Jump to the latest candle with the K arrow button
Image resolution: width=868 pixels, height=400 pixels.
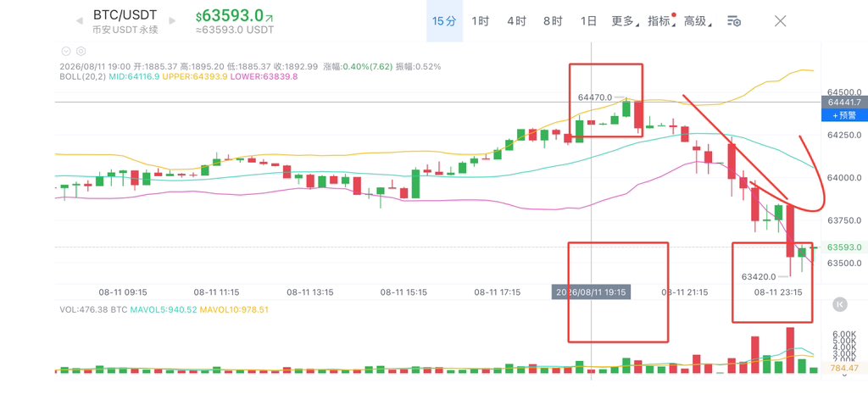click(840, 303)
